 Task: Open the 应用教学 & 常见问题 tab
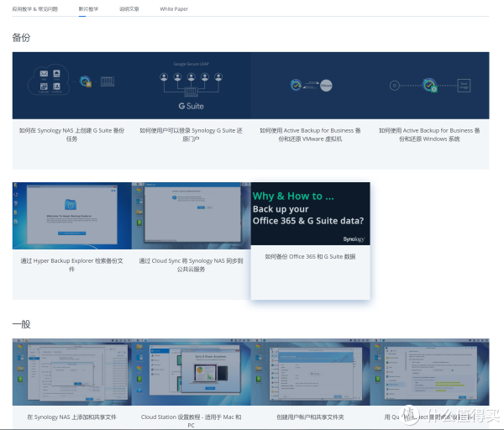pyautogui.click(x=35, y=9)
